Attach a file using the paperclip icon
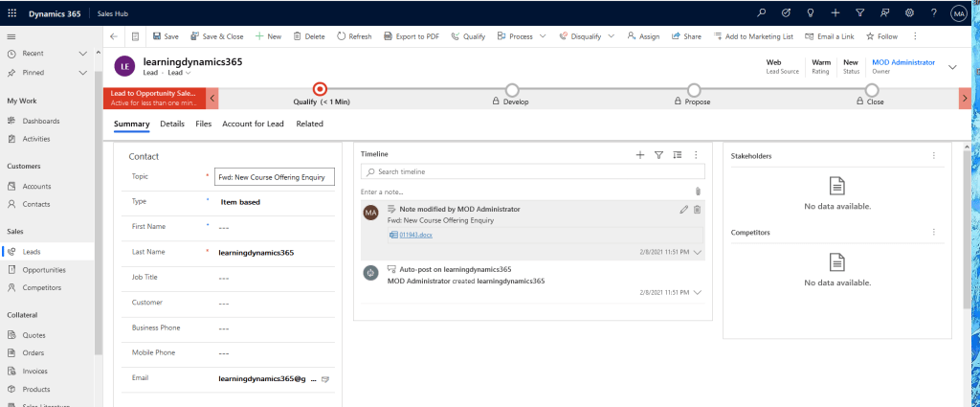Viewport: 980px width, 407px height. [x=698, y=192]
